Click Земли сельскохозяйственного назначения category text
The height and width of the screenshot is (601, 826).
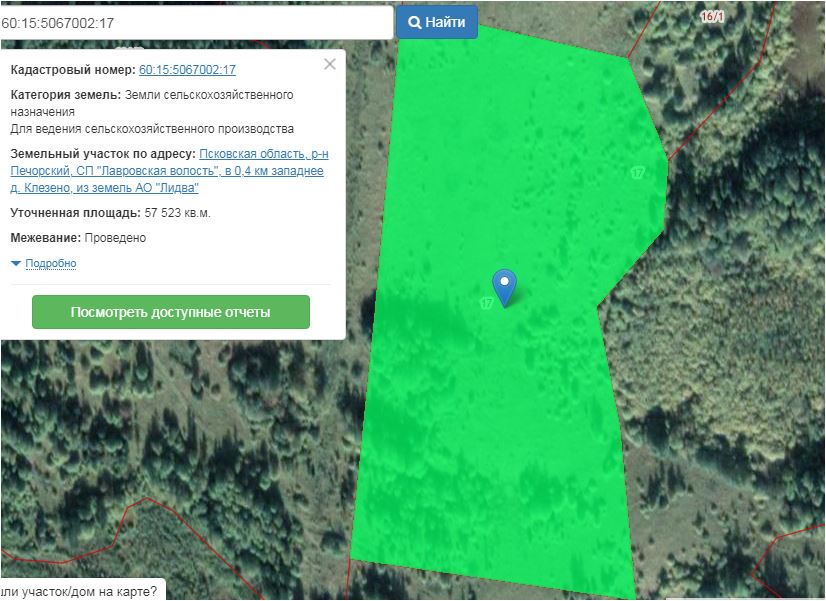[x=152, y=103]
